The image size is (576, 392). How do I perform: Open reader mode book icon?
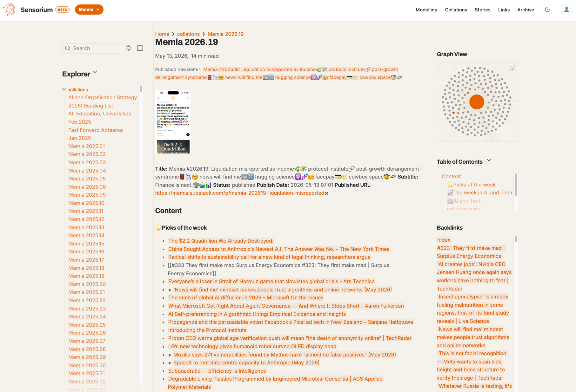pyautogui.click(x=140, y=48)
